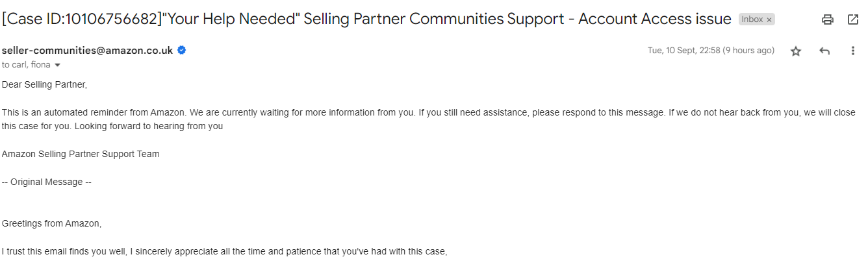Click the Case ID subject line
Image resolution: width=868 pixels, height=259 pixels.
pos(366,19)
